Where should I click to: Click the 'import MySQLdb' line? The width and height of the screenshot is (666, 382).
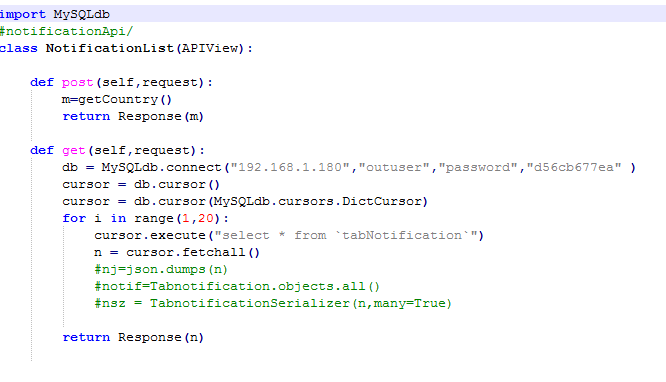(x=55, y=14)
